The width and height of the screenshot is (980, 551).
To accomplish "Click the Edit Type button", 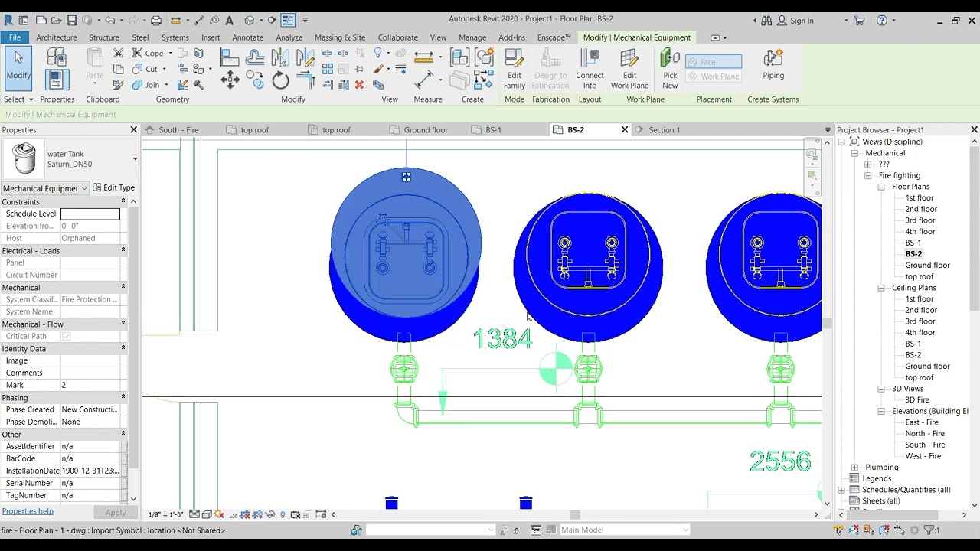I will click(x=113, y=187).
